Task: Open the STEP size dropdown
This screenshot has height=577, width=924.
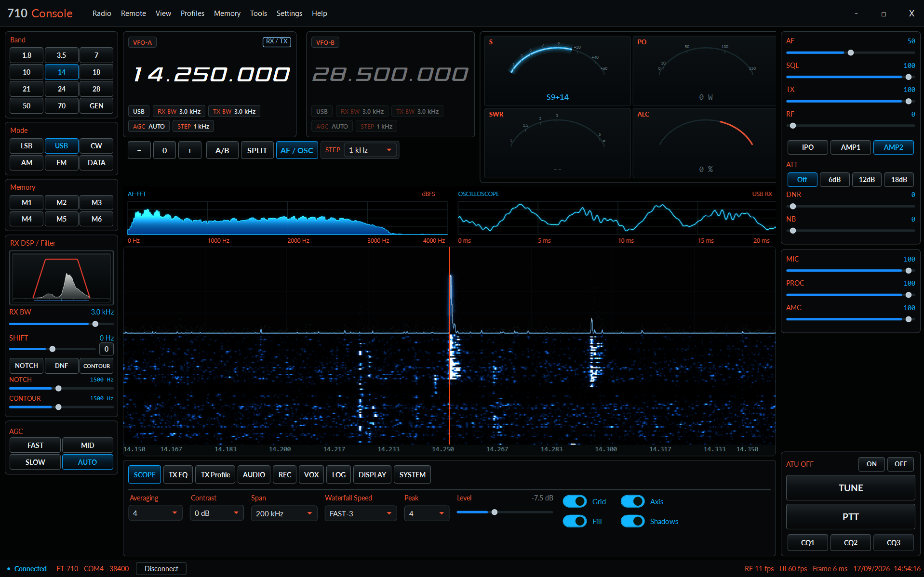Action: point(370,150)
